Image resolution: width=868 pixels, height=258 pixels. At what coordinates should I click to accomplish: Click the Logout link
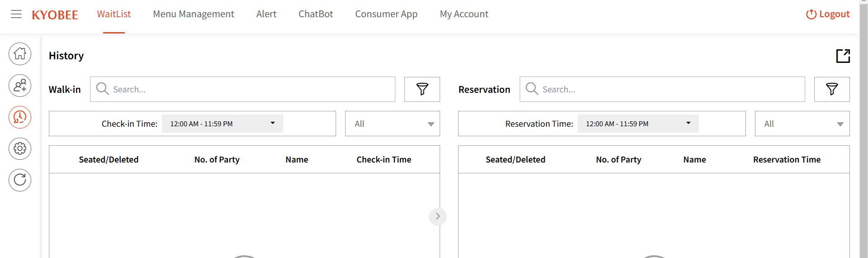point(828,14)
